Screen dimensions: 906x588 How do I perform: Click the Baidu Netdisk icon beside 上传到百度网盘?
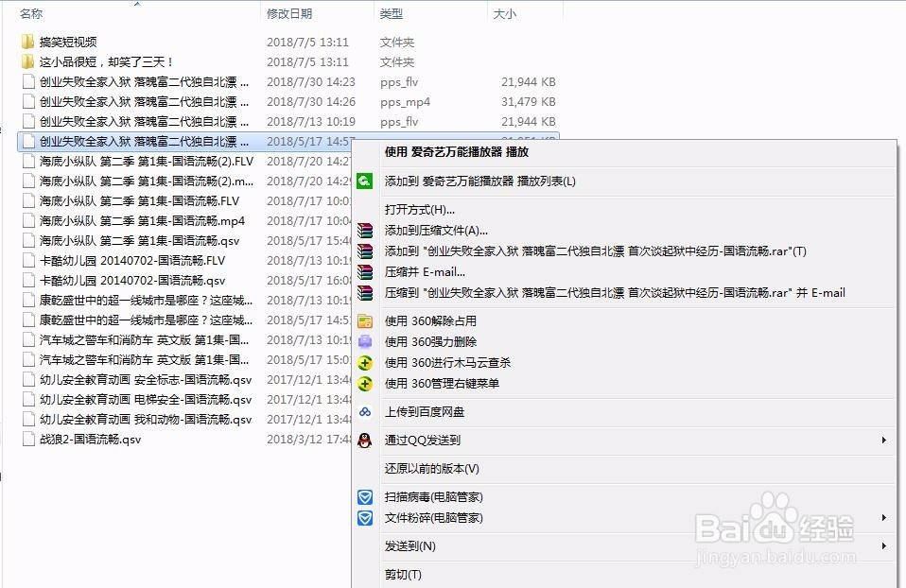point(365,412)
